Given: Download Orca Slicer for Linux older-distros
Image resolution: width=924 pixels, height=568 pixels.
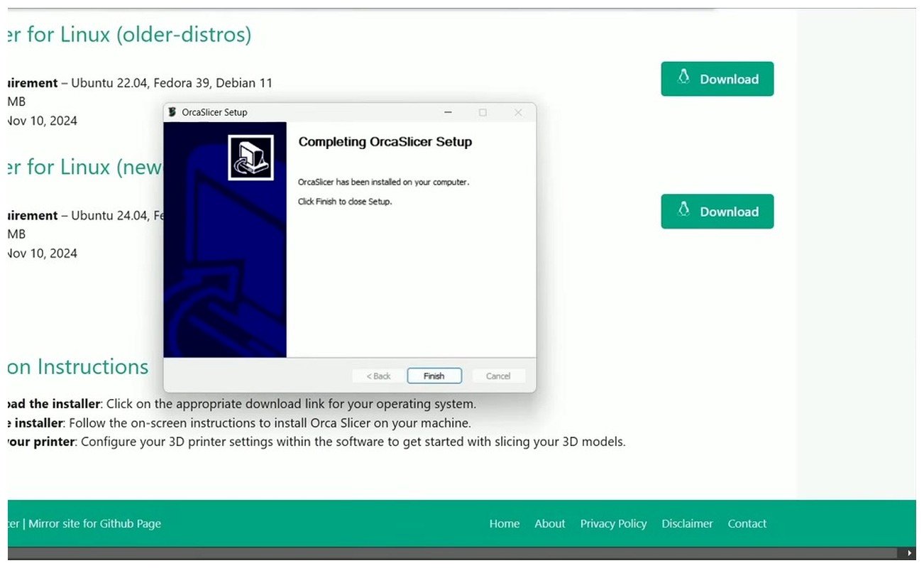Looking at the screenshot, I should (717, 79).
